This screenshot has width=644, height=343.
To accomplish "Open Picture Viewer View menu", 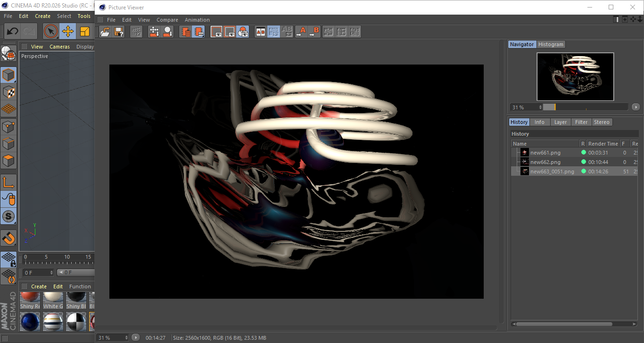I will click(144, 20).
